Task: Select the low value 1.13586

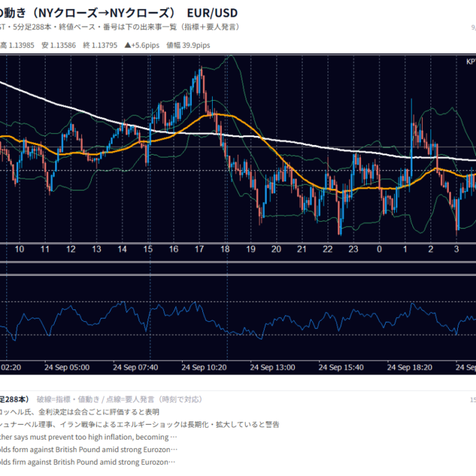Action: [x=62, y=45]
